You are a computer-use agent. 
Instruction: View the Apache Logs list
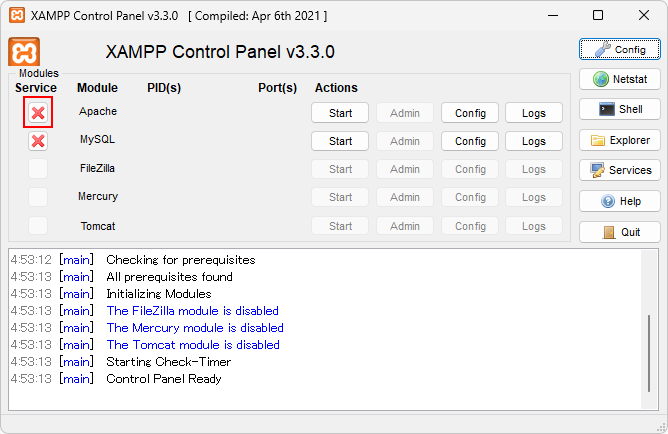[x=534, y=113]
